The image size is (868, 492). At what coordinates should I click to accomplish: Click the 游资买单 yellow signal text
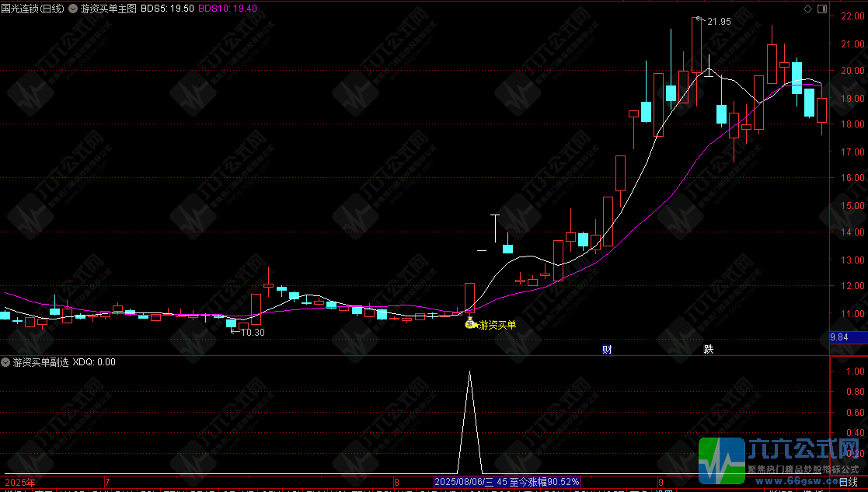[497, 326]
